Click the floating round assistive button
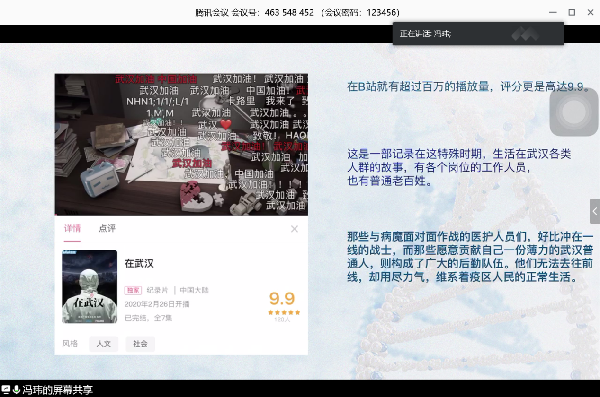 [x=574, y=112]
